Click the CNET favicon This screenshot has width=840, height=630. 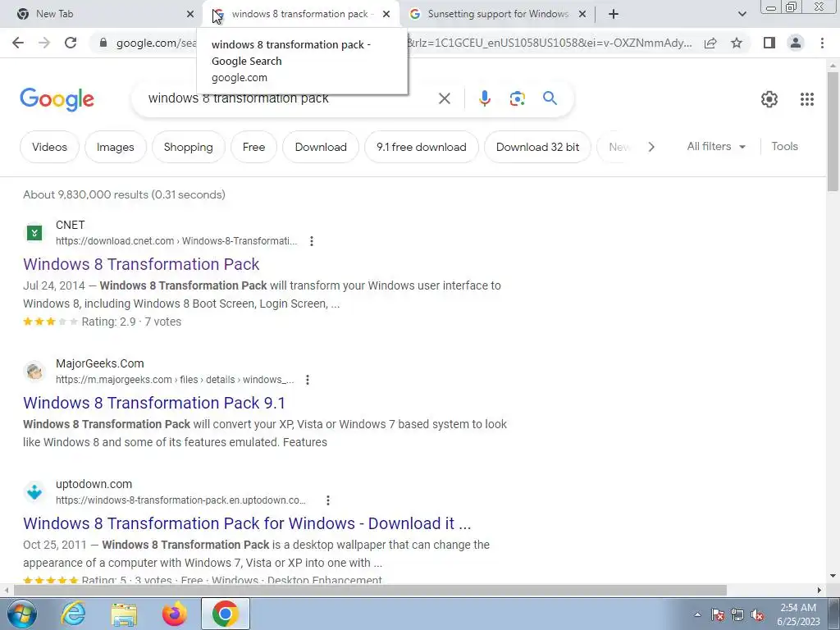click(34, 233)
